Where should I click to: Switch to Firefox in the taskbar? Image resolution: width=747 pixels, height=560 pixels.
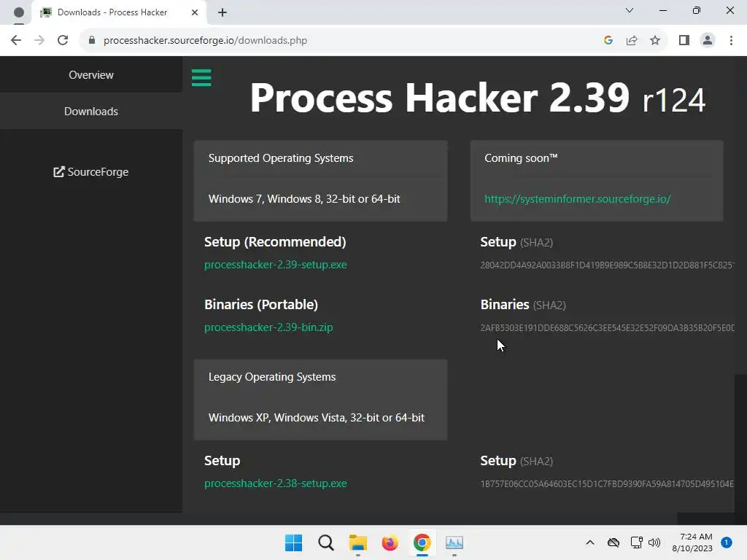(390, 542)
